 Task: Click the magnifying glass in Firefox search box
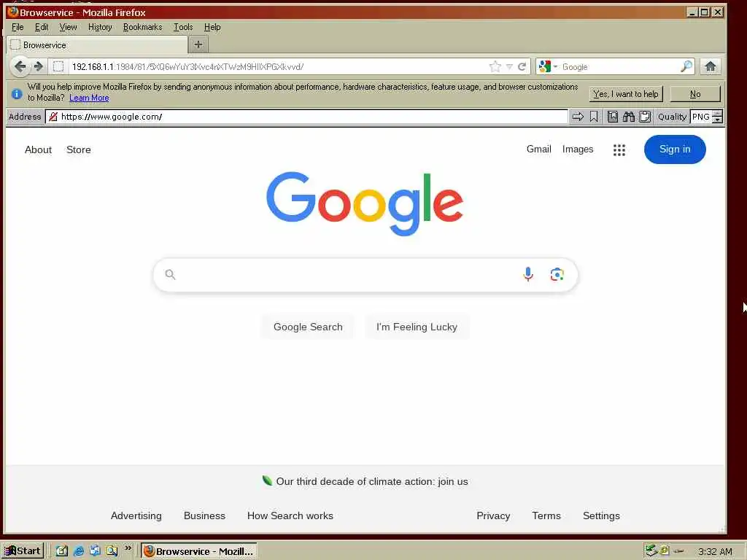686,66
